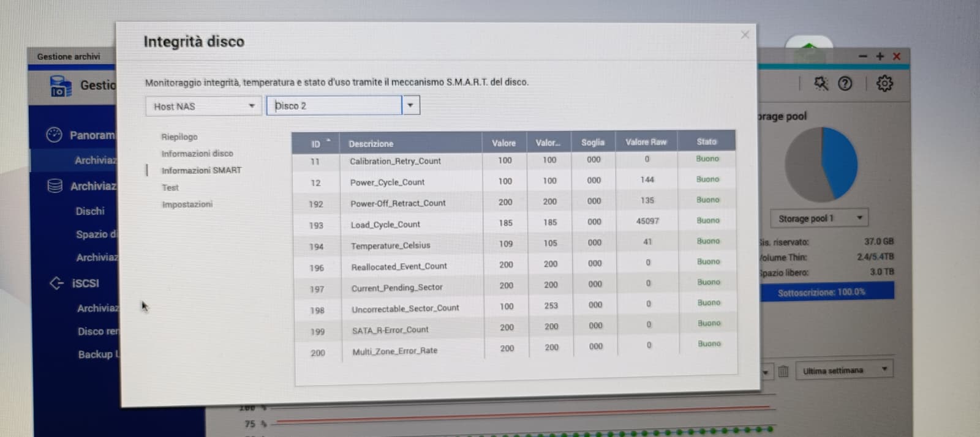980x437 pixels.
Task: Select the Temperature_Celsius table row
Action: pyautogui.click(x=391, y=245)
